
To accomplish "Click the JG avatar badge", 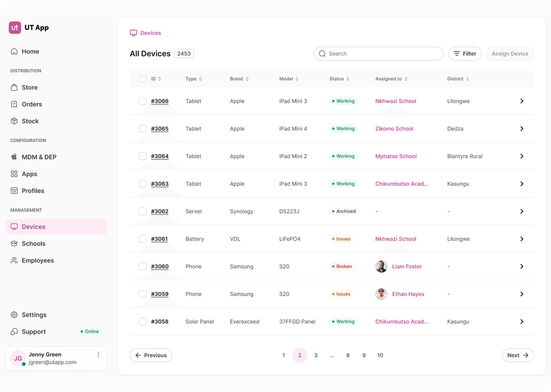I will [x=18, y=359].
